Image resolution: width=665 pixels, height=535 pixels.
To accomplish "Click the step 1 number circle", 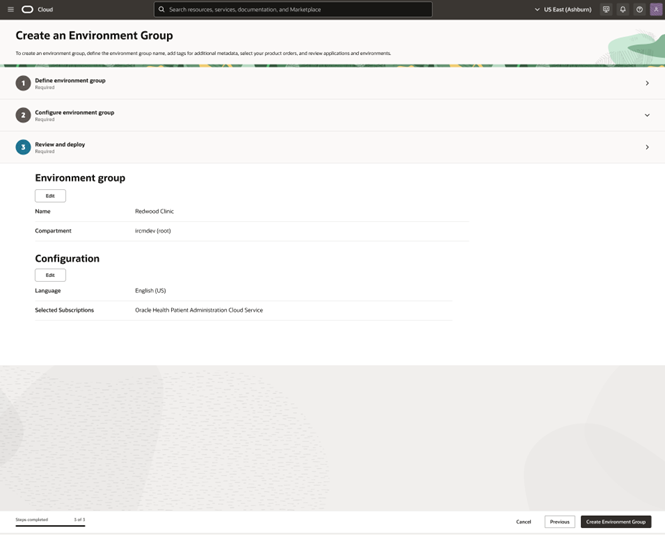I will coord(23,83).
